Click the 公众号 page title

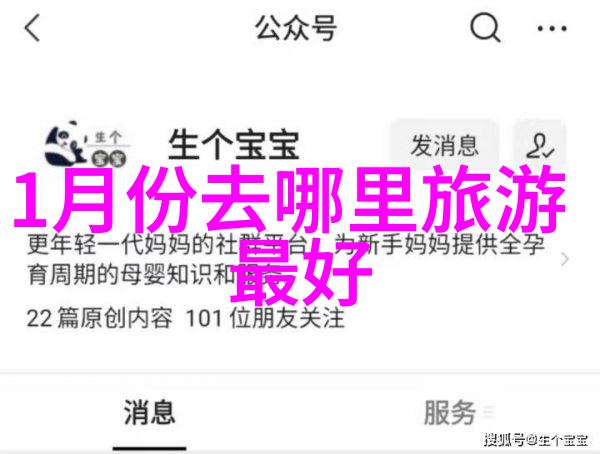(296, 28)
